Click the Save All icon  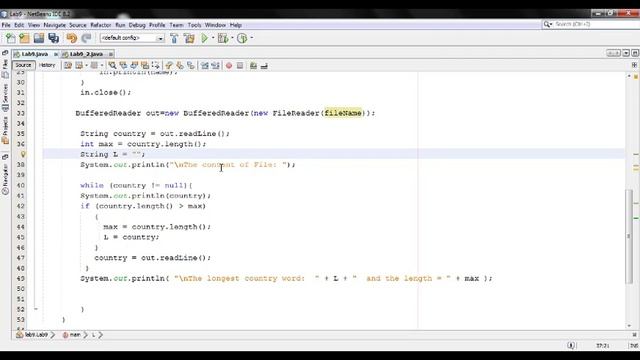point(53,38)
